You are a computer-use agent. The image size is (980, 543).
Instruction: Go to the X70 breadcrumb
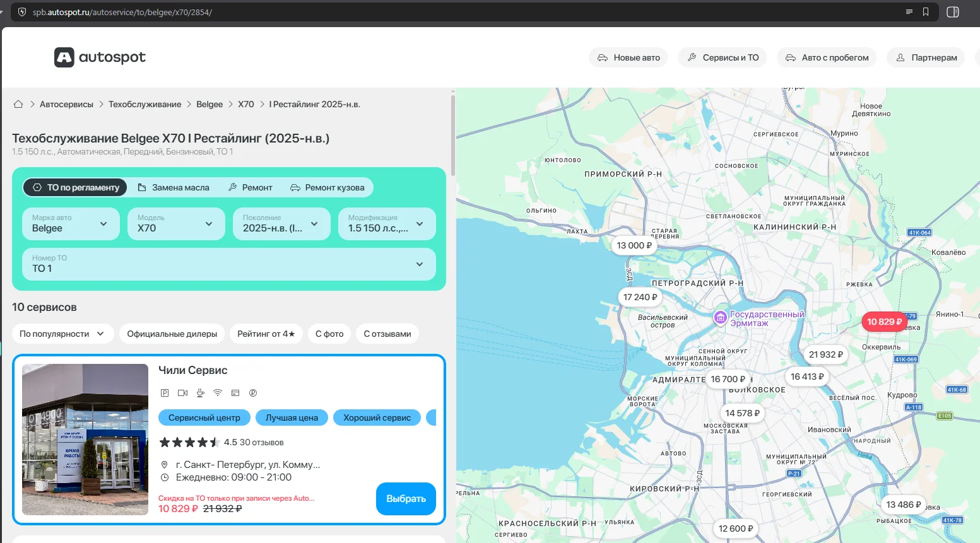[246, 104]
